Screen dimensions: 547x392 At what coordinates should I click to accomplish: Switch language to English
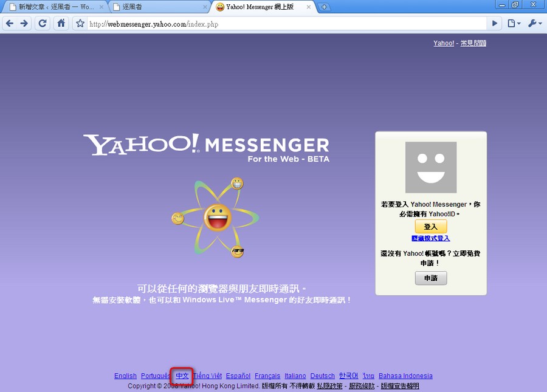126,376
